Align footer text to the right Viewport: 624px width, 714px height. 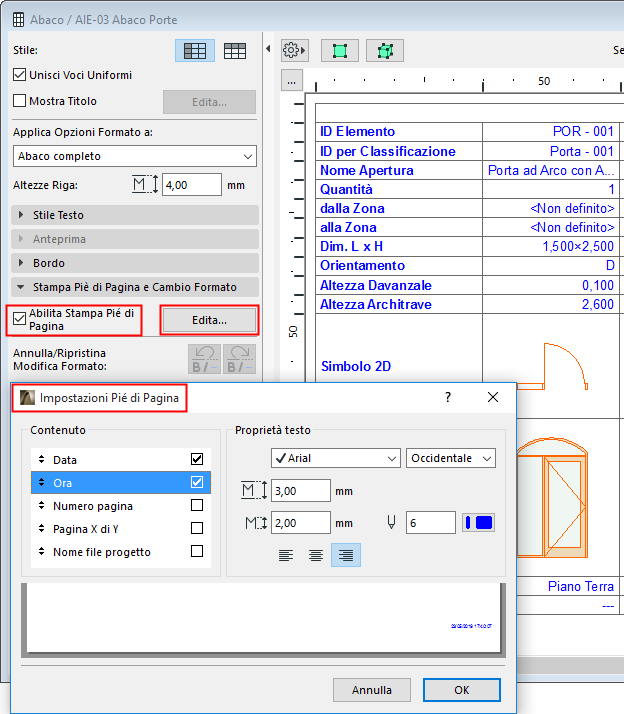346,555
